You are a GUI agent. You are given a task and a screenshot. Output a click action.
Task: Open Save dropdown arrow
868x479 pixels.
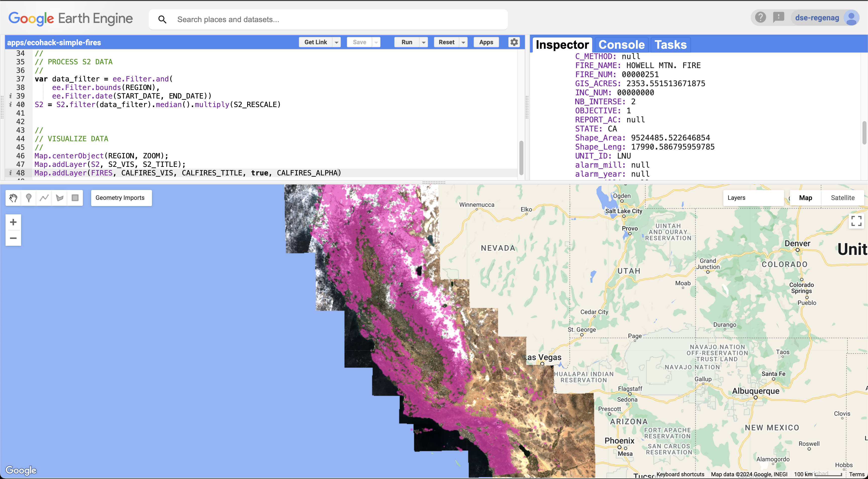[x=376, y=42]
